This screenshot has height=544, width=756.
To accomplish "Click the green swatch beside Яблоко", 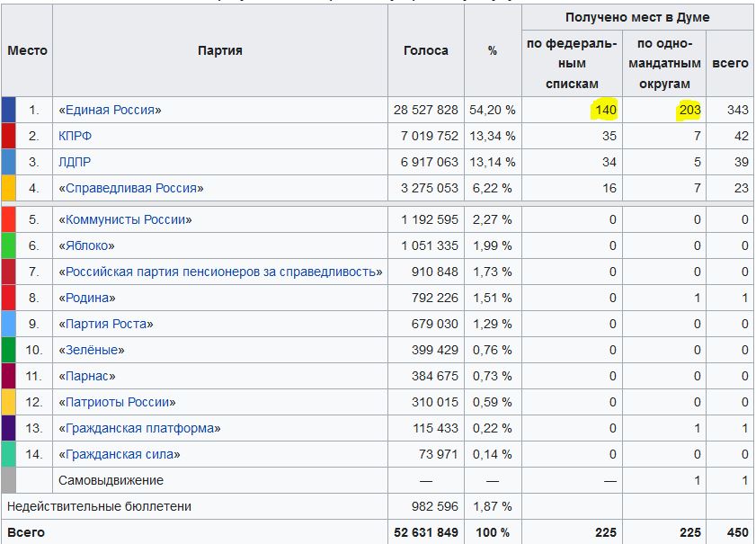I will click(x=9, y=245).
